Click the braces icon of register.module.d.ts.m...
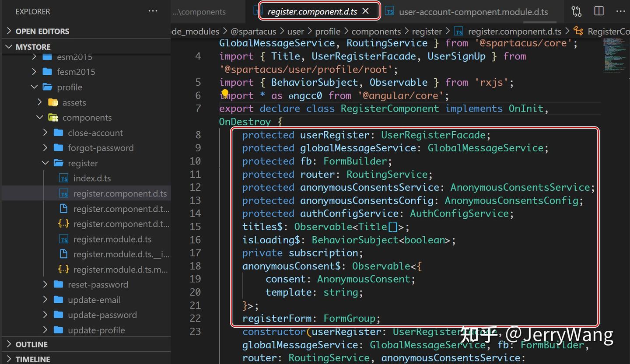 (x=64, y=269)
